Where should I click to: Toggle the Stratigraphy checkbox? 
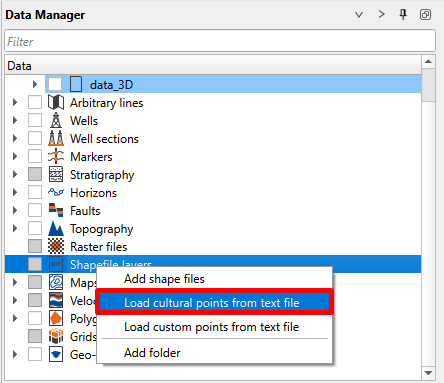(x=35, y=174)
